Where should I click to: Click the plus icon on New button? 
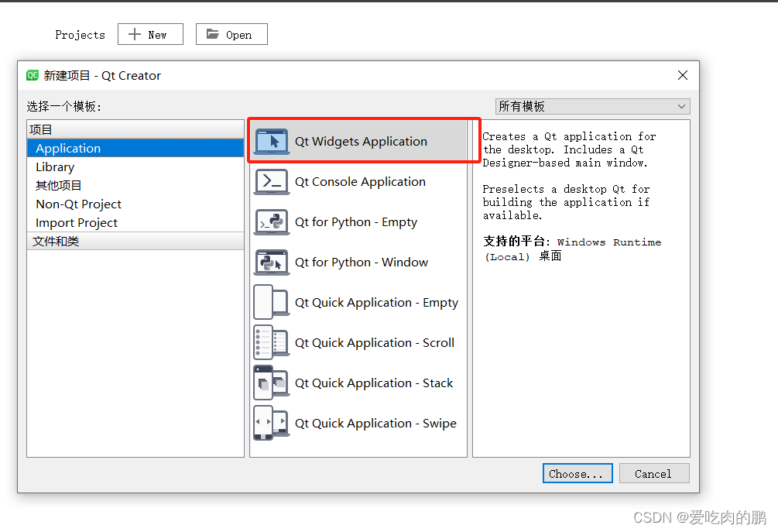135,34
